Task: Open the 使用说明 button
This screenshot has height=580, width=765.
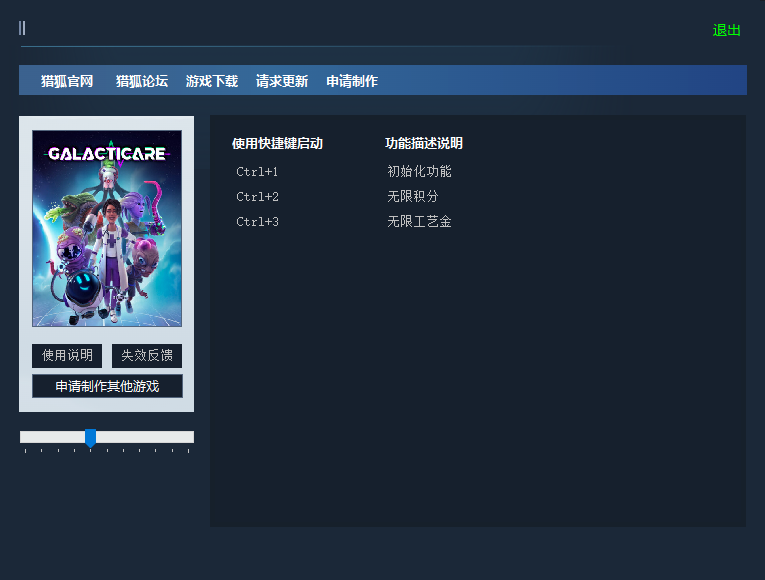Action: point(67,356)
